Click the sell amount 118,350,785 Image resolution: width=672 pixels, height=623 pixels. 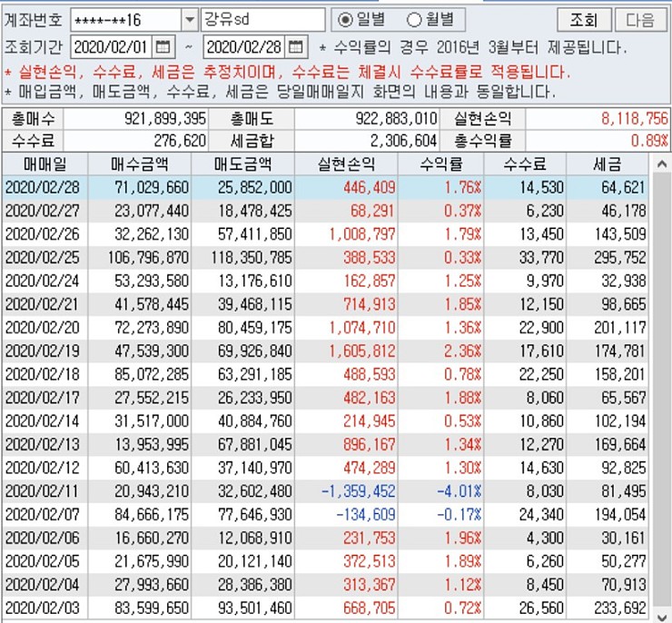click(252, 258)
